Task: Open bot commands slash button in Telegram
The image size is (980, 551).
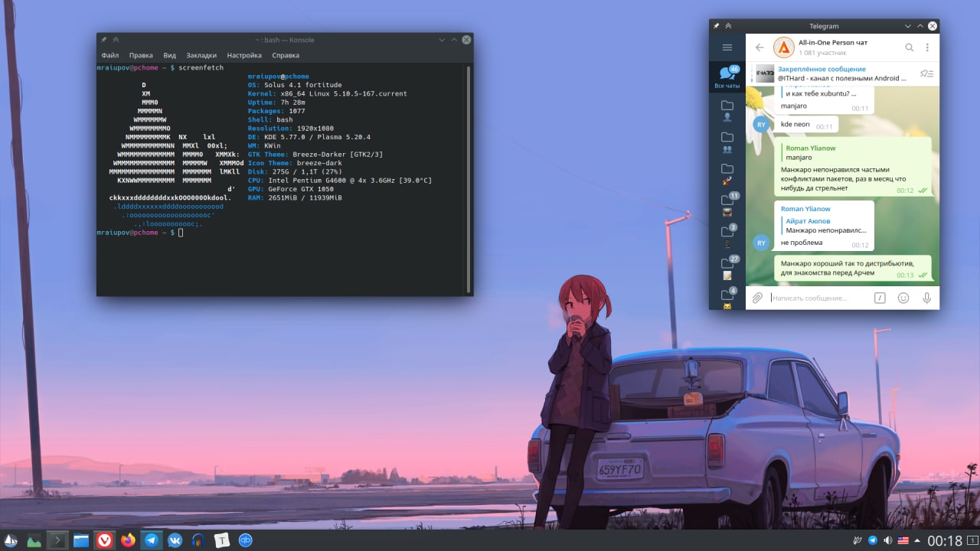Action: click(880, 298)
